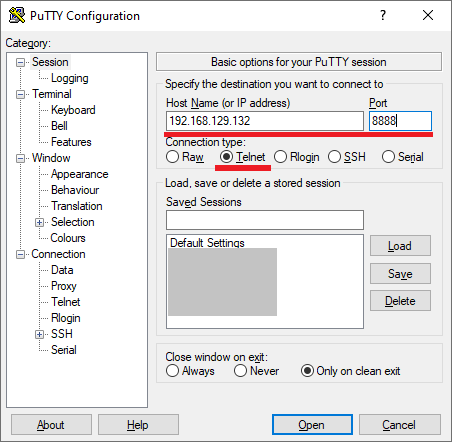
Task: Choose SSH connection type radio button
Action: 334,157
